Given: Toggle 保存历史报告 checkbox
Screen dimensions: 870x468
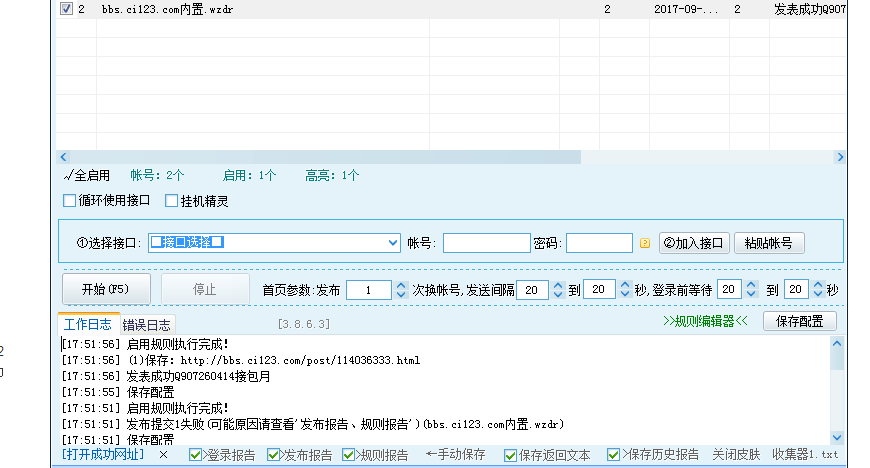Looking at the screenshot, I should pos(613,455).
